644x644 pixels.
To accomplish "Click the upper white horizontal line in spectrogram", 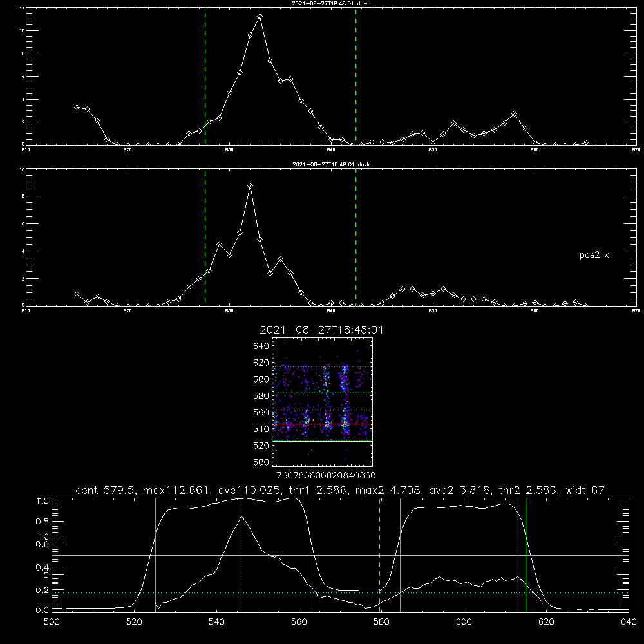I will [323, 363].
